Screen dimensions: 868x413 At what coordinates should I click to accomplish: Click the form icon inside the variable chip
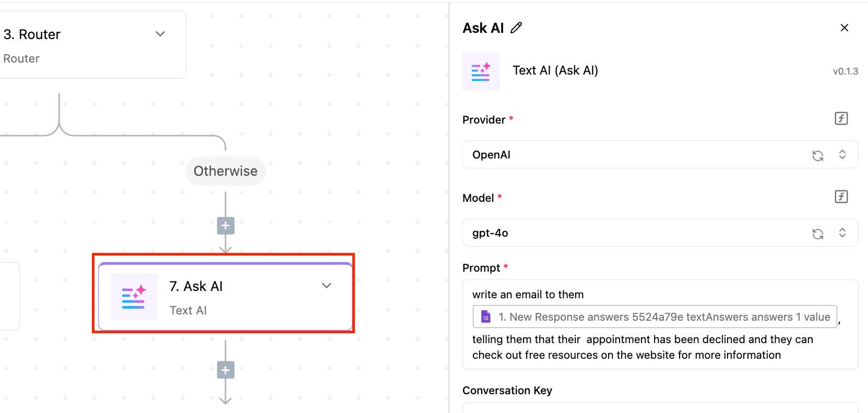pos(486,317)
